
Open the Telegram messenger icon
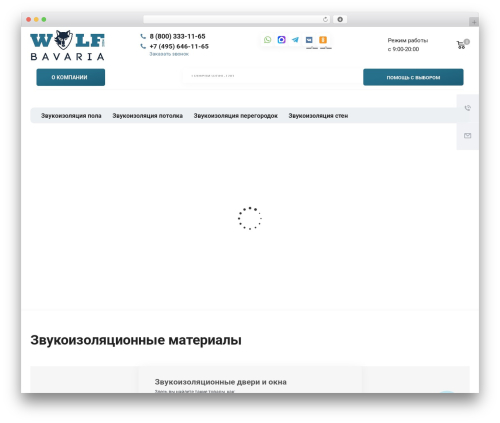click(x=295, y=40)
